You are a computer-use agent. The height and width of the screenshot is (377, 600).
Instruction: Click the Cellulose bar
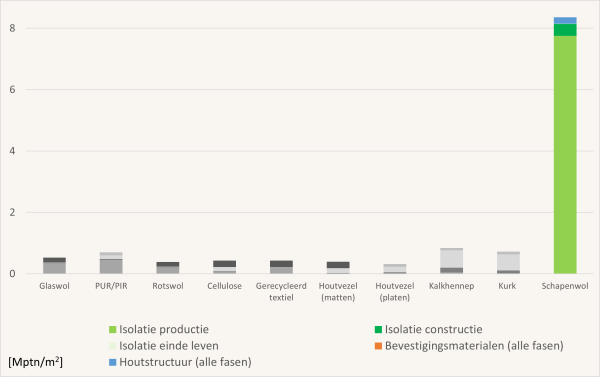(x=224, y=267)
